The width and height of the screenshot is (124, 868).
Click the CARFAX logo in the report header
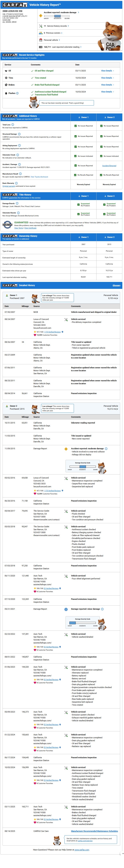(15, 5)
